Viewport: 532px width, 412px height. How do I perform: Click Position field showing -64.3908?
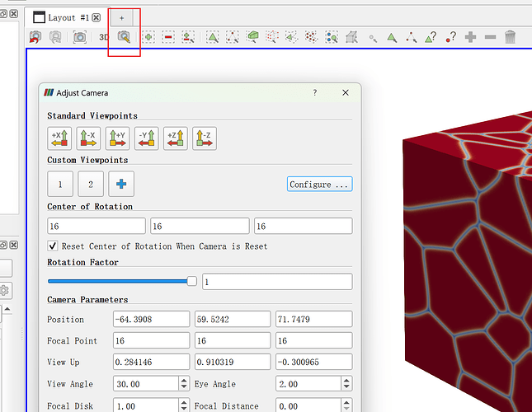pyautogui.click(x=151, y=319)
